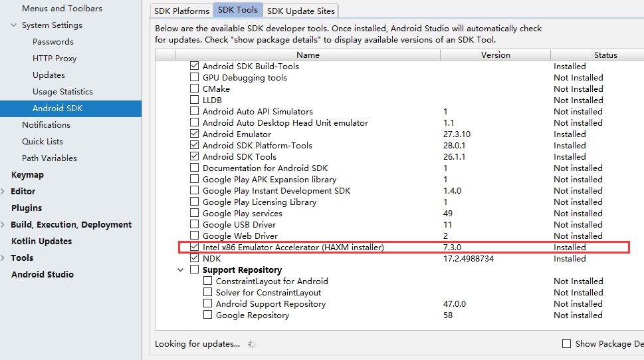Open Quick Lists settings

[43, 142]
